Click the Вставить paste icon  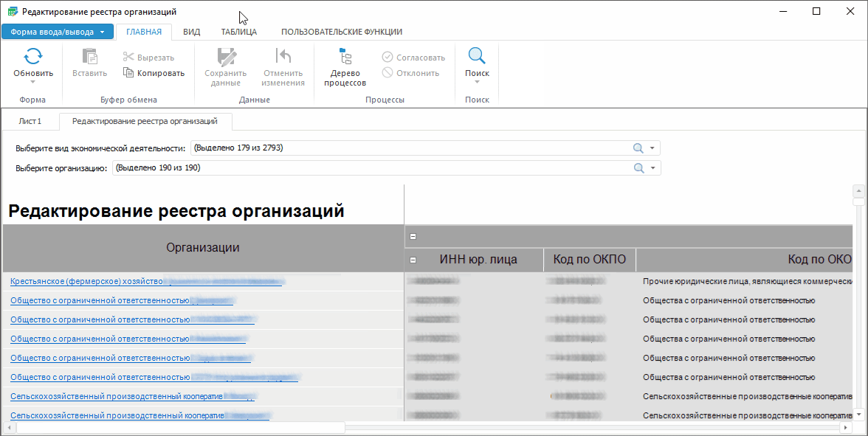[89, 57]
